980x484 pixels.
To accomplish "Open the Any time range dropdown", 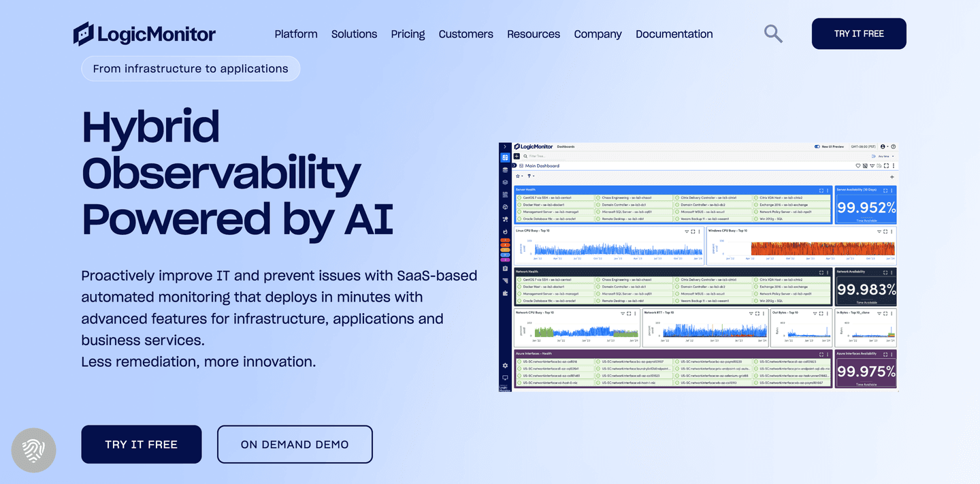I will (886, 156).
